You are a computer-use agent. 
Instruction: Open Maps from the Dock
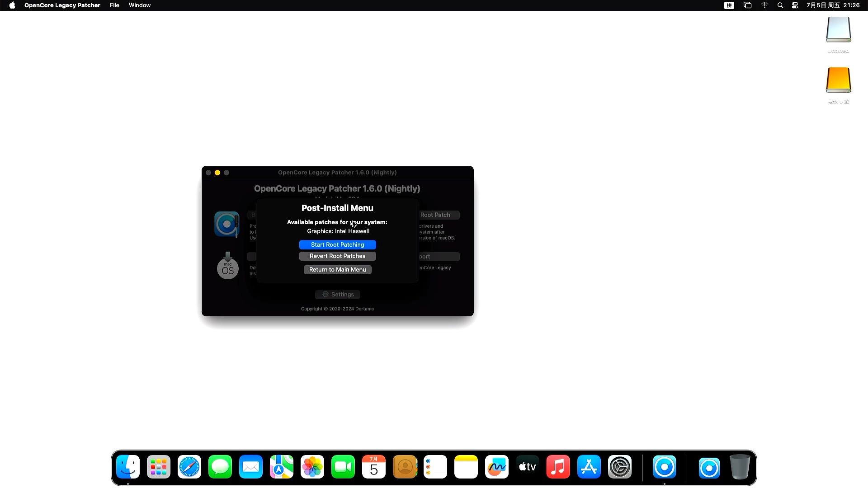click(x=282, y=467)
